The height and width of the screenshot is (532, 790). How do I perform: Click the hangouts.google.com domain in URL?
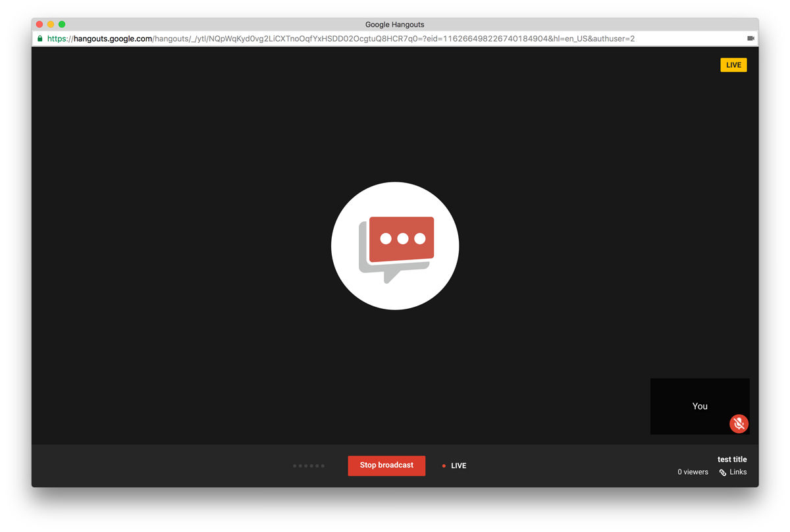pyautogui.click(x=113, y=39)
